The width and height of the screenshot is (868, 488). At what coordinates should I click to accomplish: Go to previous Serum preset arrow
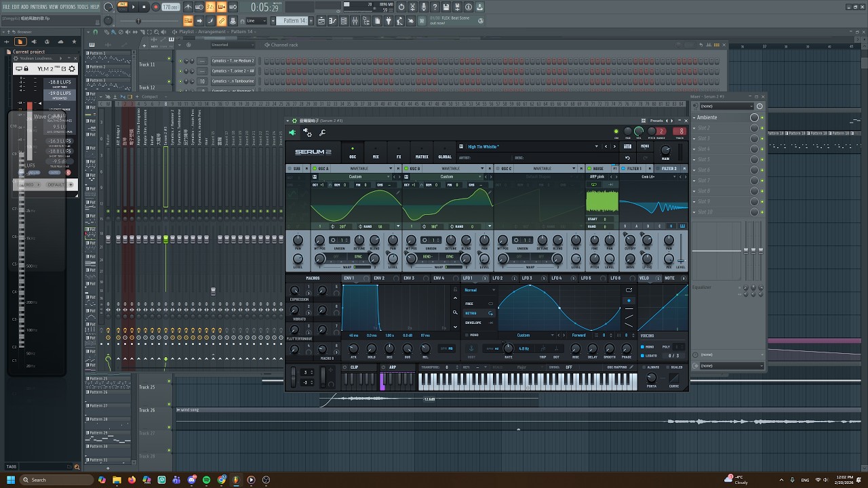(606, 146)
